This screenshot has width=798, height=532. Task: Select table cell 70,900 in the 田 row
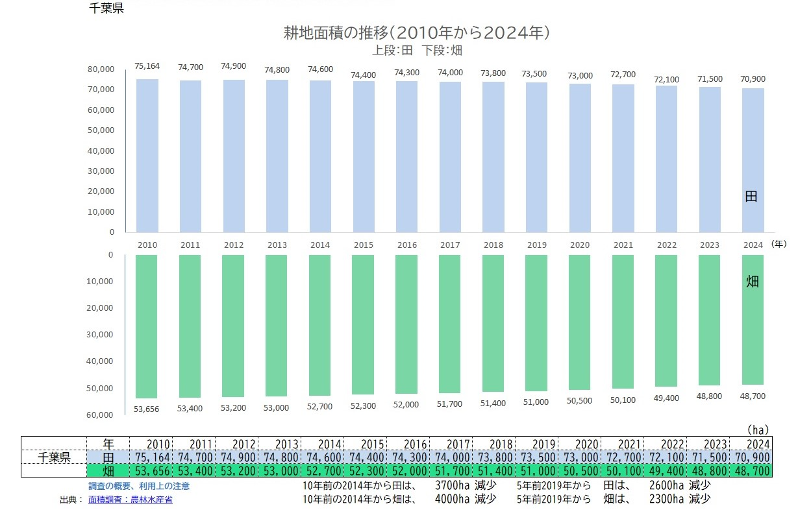751,457
